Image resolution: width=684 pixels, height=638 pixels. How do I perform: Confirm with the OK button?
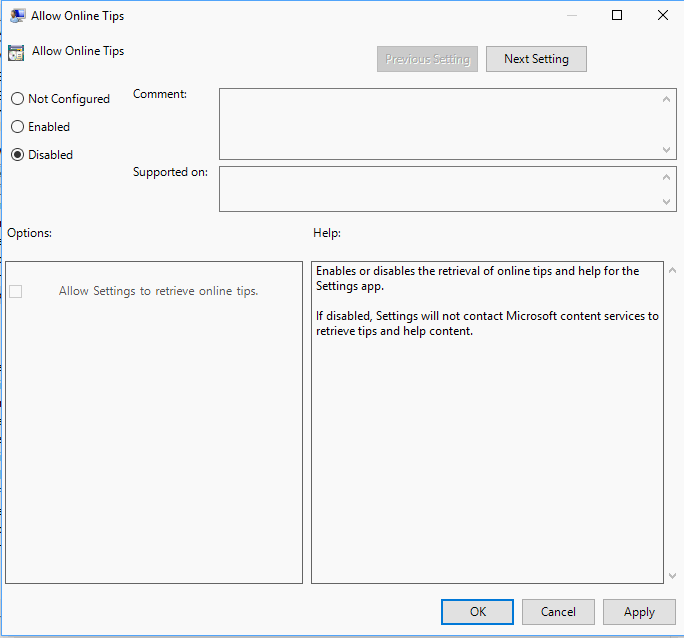477,612
